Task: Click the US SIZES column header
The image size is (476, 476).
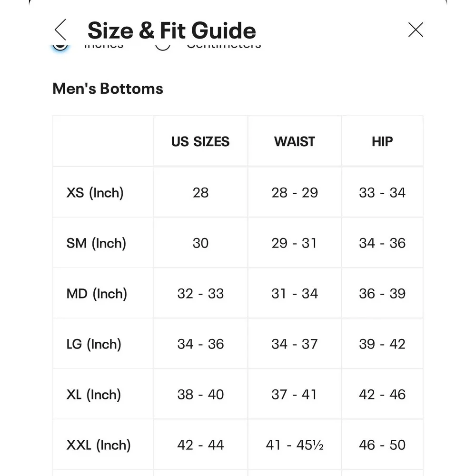Action: click(x=200, y=141)
